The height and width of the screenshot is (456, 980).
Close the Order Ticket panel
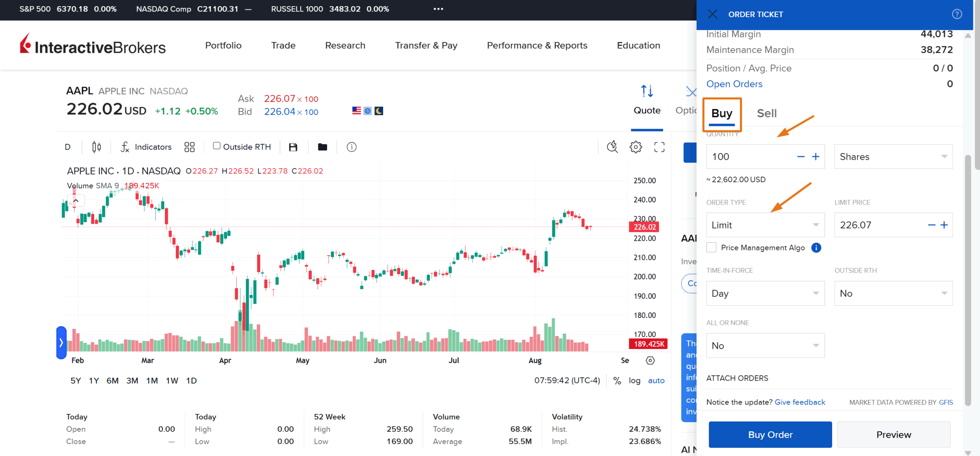713,14
